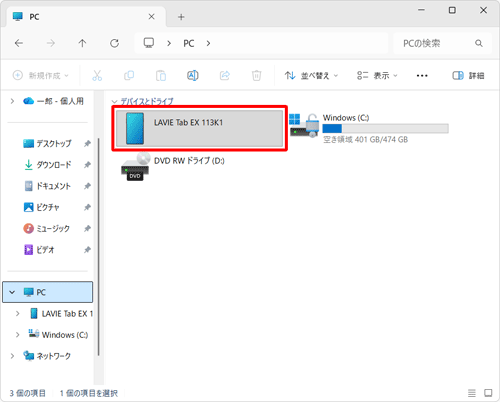Open ドキュメント in the sidebar
500x402 pixels.
click(47, 186)
